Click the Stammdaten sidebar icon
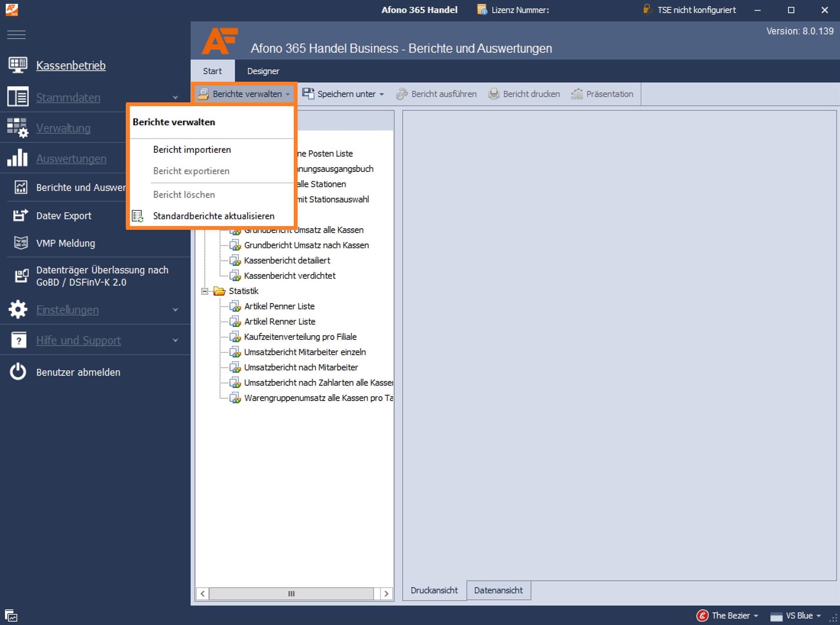 [x=18, y=97]
